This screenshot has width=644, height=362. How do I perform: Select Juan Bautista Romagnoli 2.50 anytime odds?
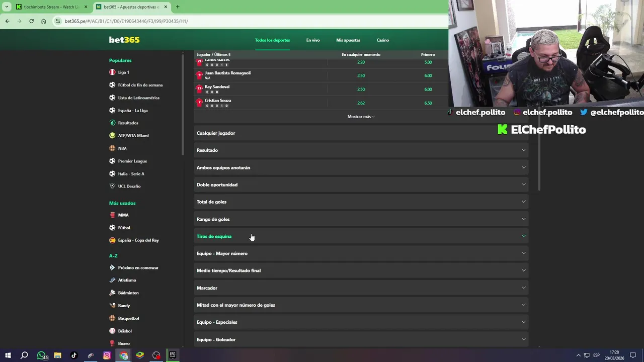click(361, 75)
